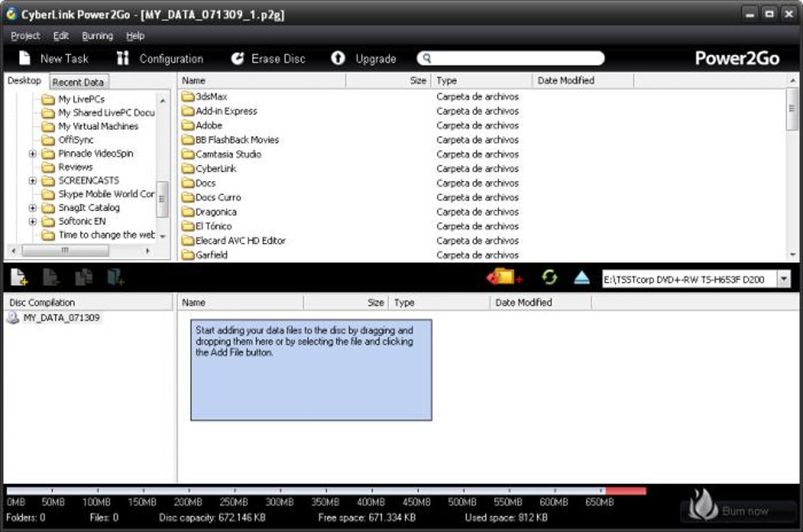Viewport: 803px width, 532px height.
Task: Open the Project menu
Action: pos(25,36)
